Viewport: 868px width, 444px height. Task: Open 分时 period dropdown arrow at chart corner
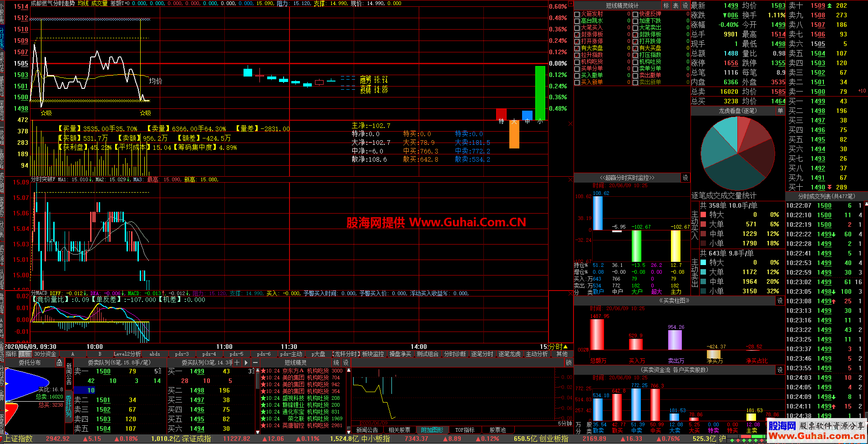point(566,347)
